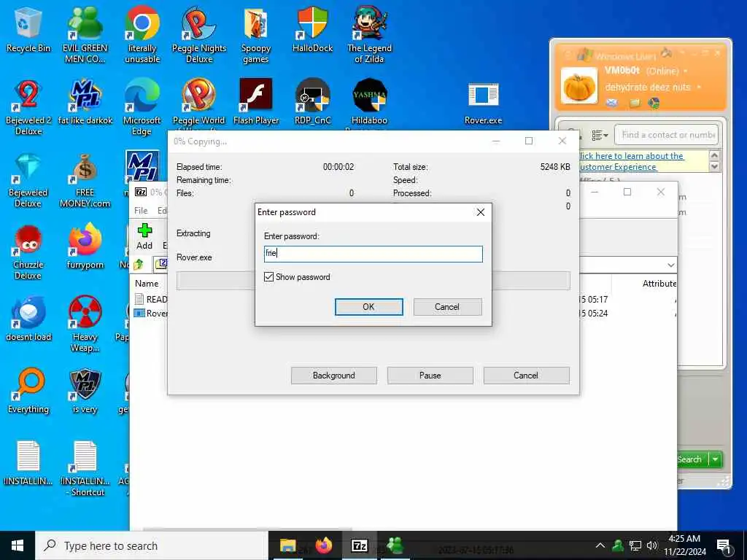
Task: Click the green Search button in Messenger
Action: (x=692, y=459)
